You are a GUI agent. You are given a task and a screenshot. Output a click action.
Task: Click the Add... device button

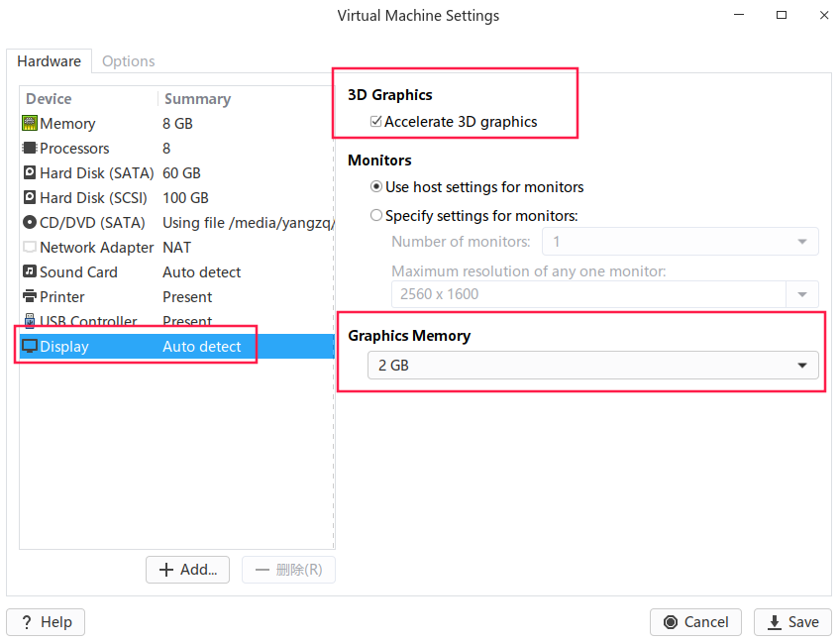coord(188,570)
